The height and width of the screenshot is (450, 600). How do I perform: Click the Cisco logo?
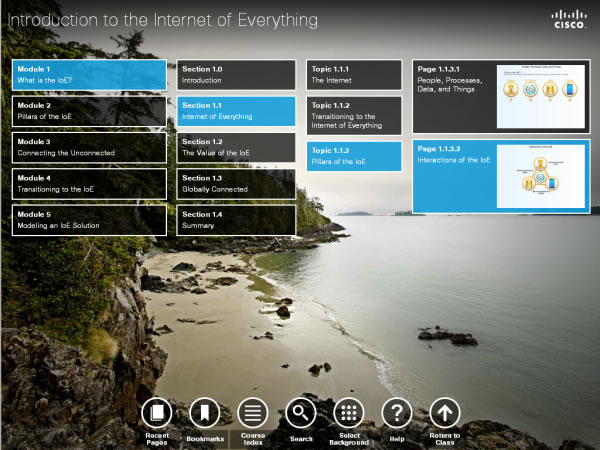pos(567,20)
